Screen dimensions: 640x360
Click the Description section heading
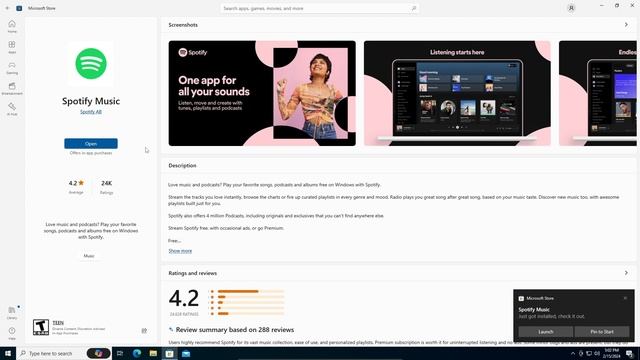pyautogui.click(x=182, y=166)
